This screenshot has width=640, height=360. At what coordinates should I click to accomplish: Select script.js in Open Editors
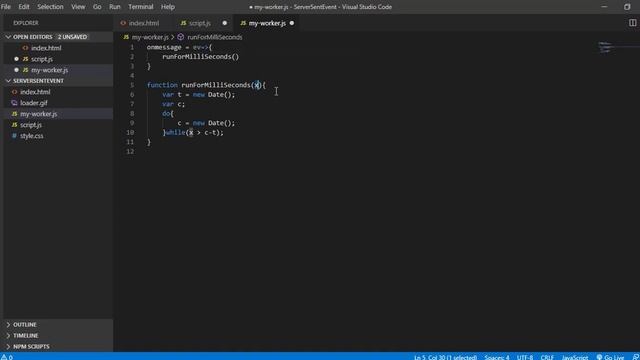point(42,59)
